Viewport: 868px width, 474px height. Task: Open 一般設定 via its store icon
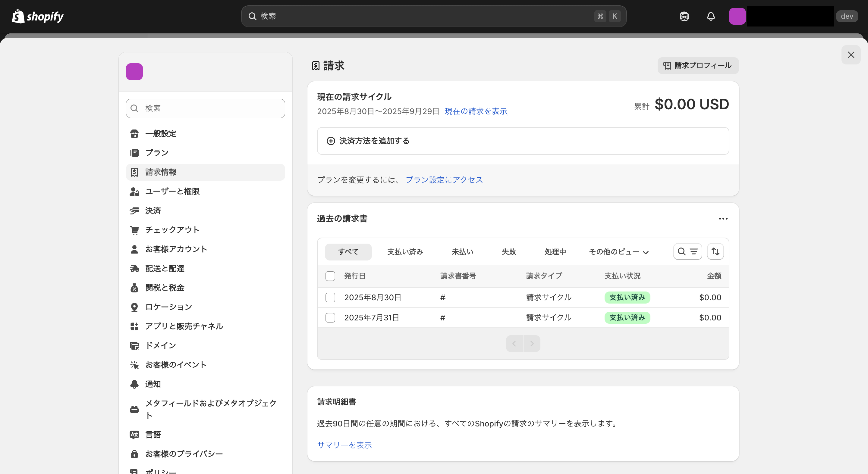point(134,134)
